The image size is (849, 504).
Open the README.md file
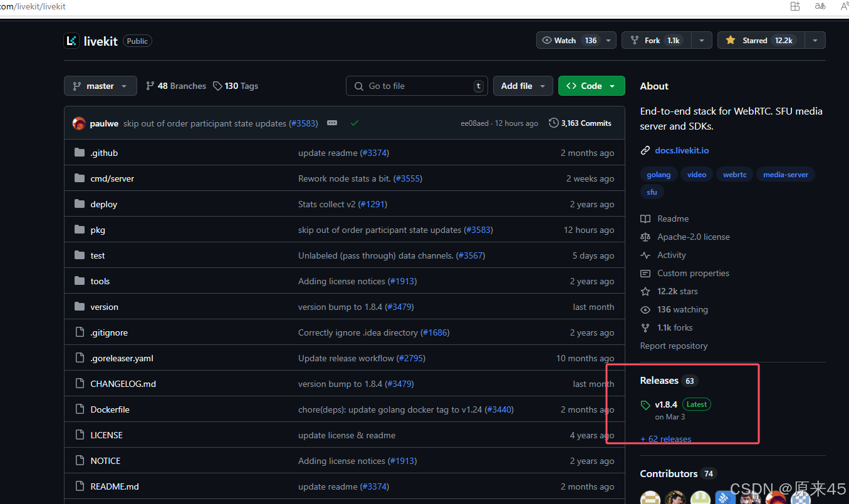(115, 486)
